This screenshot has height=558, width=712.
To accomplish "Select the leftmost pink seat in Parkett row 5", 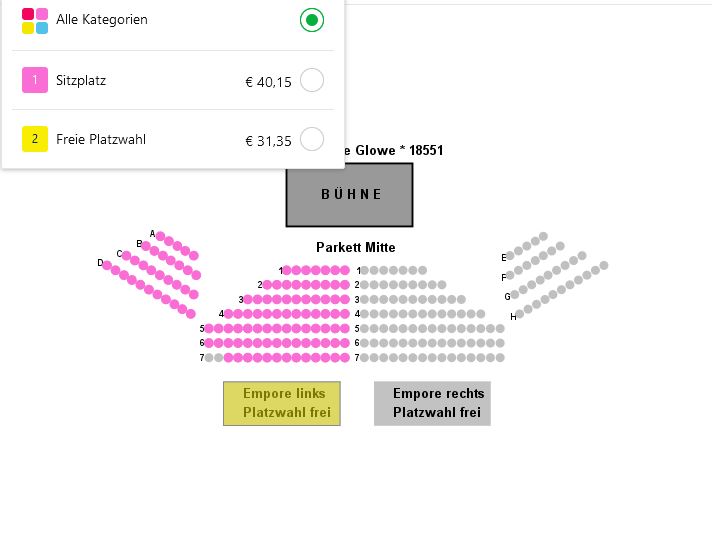I will click(x=209, y=328).
